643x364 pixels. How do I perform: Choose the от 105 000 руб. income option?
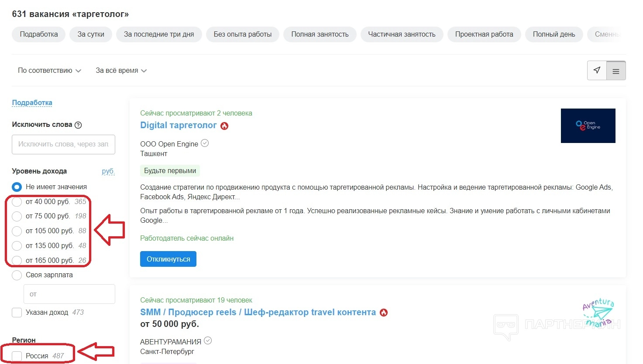(17, 231)
